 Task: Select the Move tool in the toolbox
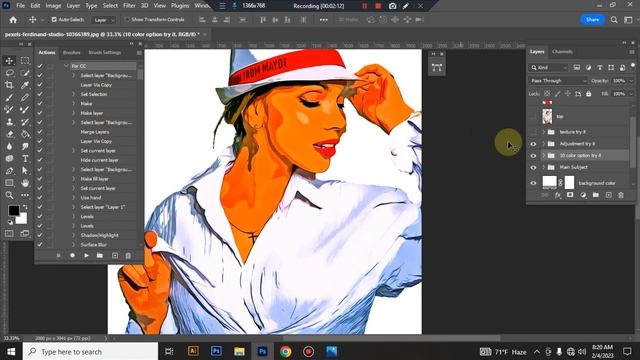click(x=9, y=61)
